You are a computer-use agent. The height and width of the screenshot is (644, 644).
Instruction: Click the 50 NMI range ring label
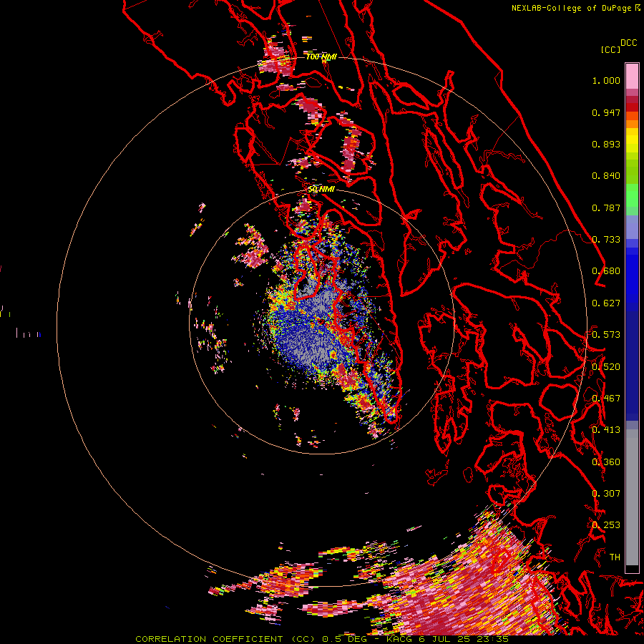[321, 189]
